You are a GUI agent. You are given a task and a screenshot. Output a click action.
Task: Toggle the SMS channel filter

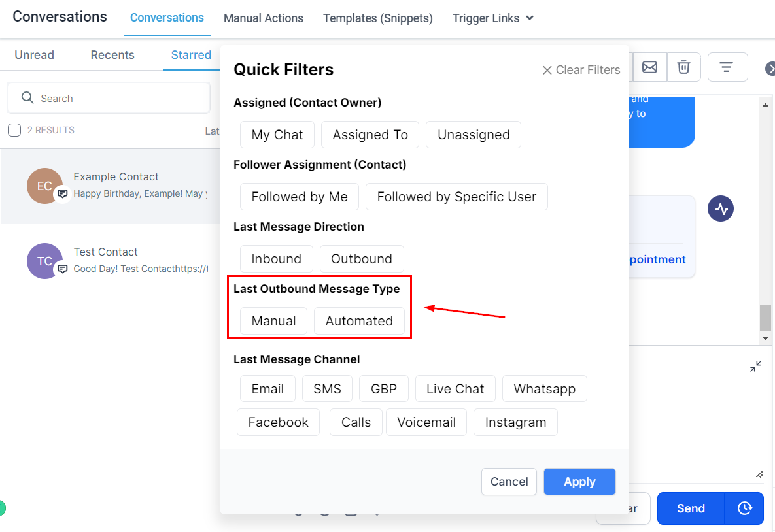(327, 389)
